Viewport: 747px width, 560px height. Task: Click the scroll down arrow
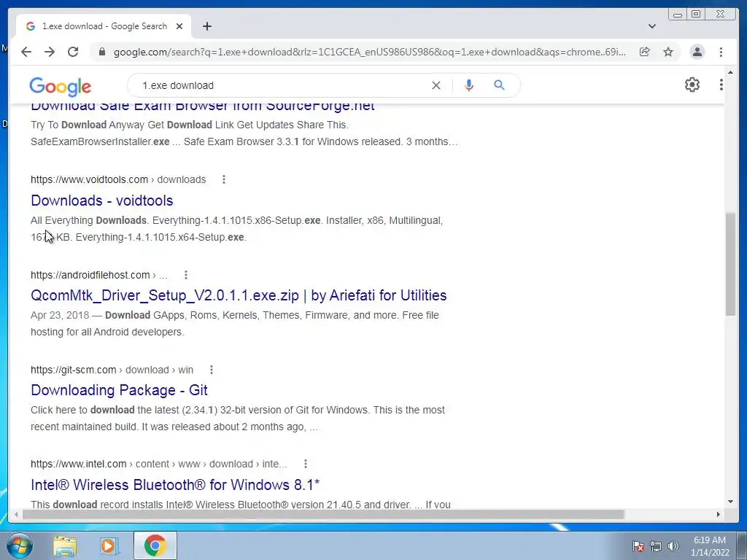pos(730,502)
